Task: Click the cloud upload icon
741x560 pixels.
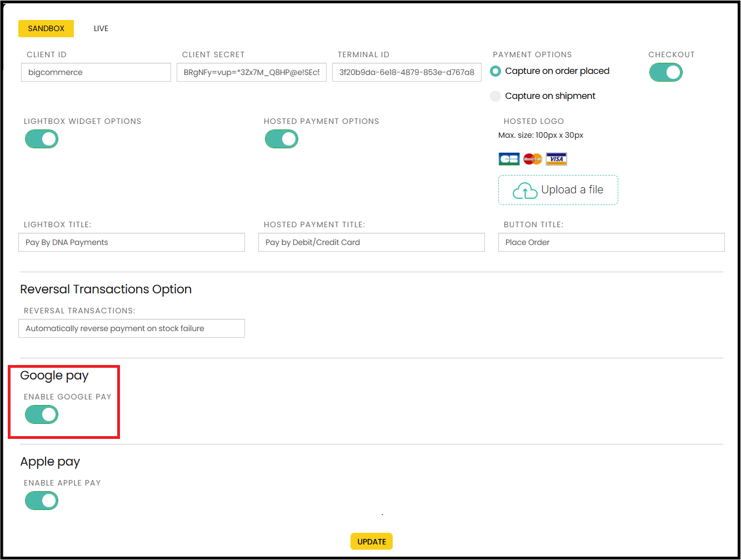Action: coord(524,190)
